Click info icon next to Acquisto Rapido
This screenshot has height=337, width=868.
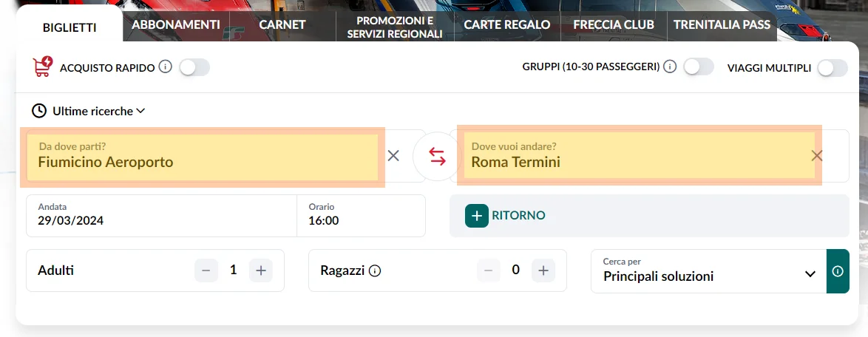(166, 67)
